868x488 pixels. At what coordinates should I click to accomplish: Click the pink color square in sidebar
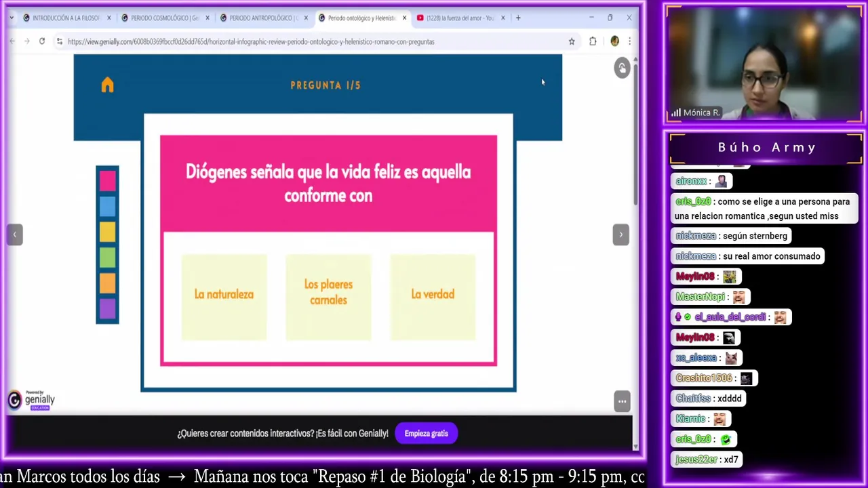[x=107, y=181]
